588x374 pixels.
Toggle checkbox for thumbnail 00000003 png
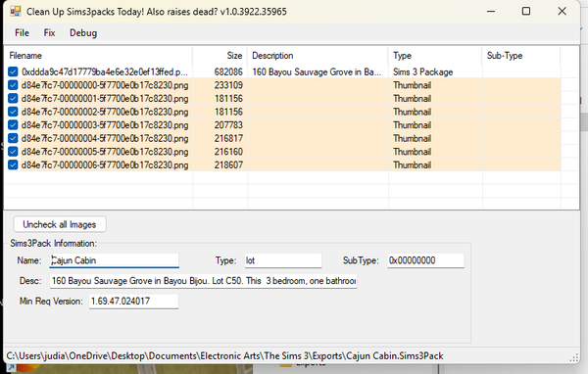(13, 125)
